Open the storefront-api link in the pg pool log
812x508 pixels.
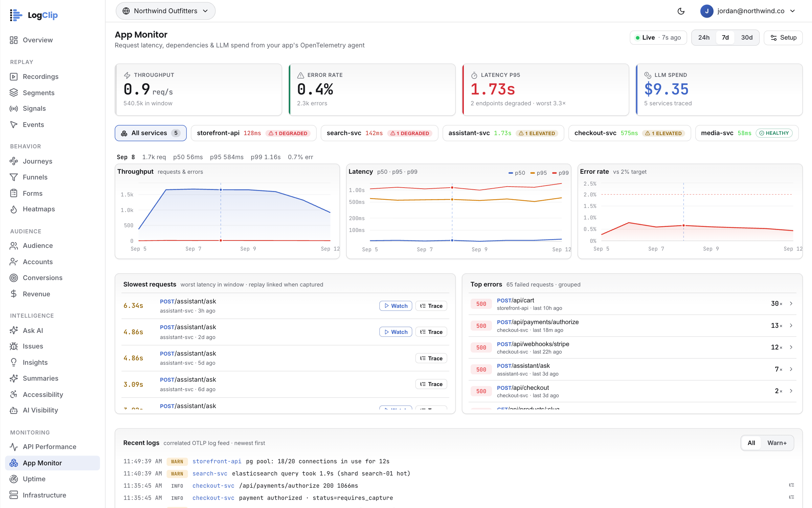217,461
